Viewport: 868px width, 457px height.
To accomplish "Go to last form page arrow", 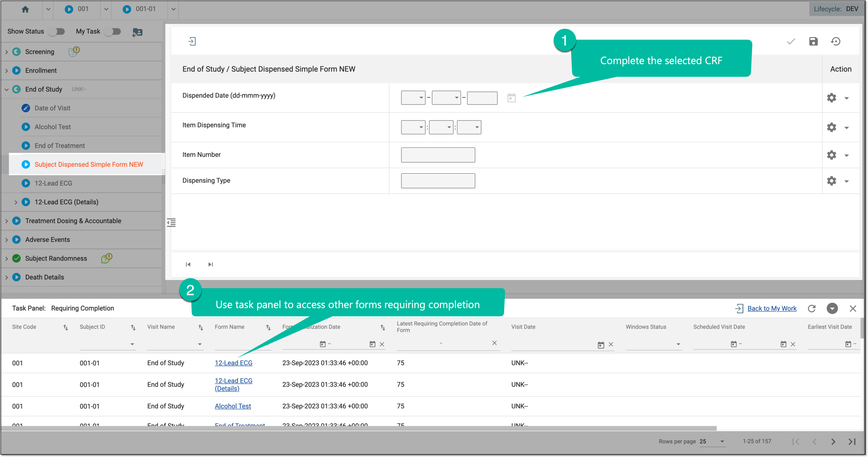I will [x=210, y=264].
